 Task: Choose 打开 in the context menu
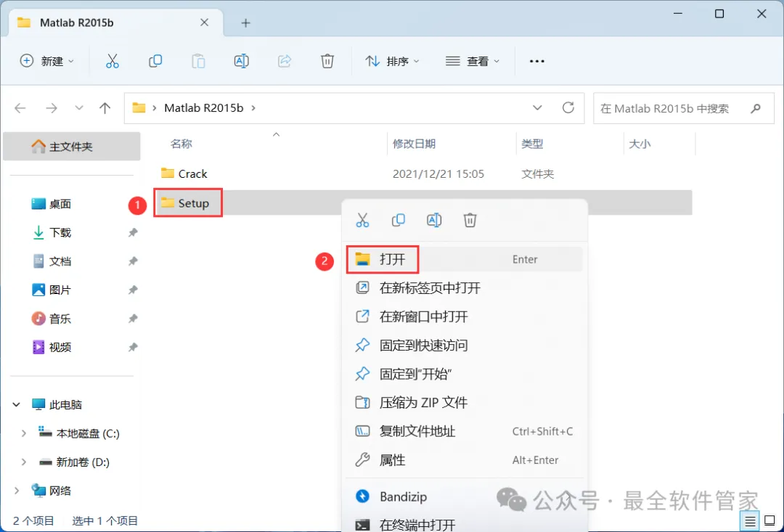(464, 260)
